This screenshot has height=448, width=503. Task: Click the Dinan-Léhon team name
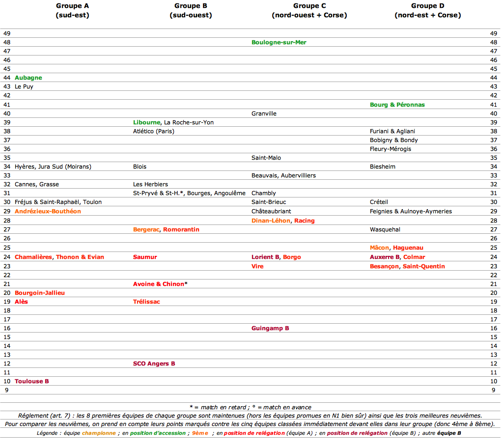(x=271, y=221)
